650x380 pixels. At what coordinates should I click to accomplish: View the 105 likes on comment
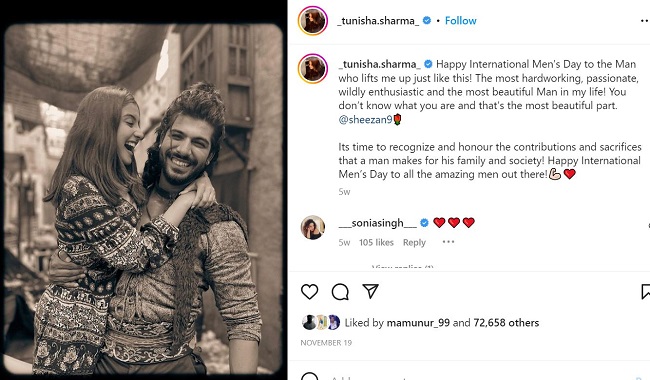tap(376, 242)
